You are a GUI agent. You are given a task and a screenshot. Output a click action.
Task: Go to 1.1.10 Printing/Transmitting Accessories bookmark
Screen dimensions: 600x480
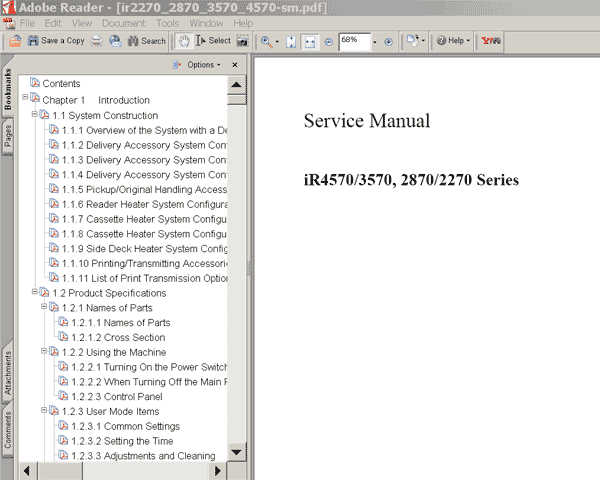(145, 263)
